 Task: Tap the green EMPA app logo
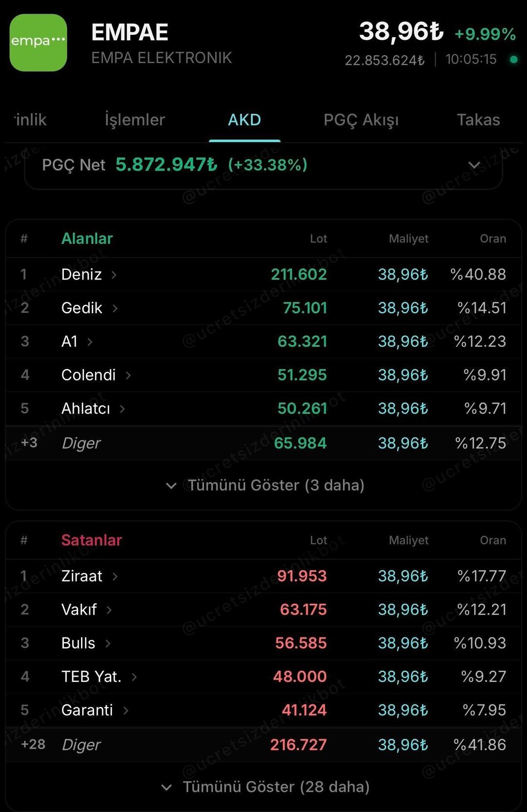38,42
